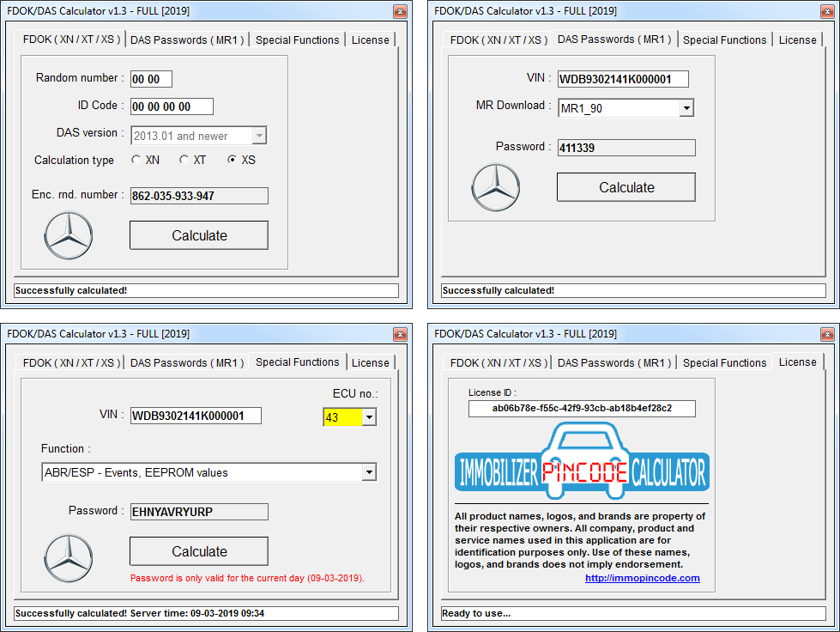840x632 pixels.
Task: Click status bar showing Server time 09-03-2019
Action: (x=206, y=613)
